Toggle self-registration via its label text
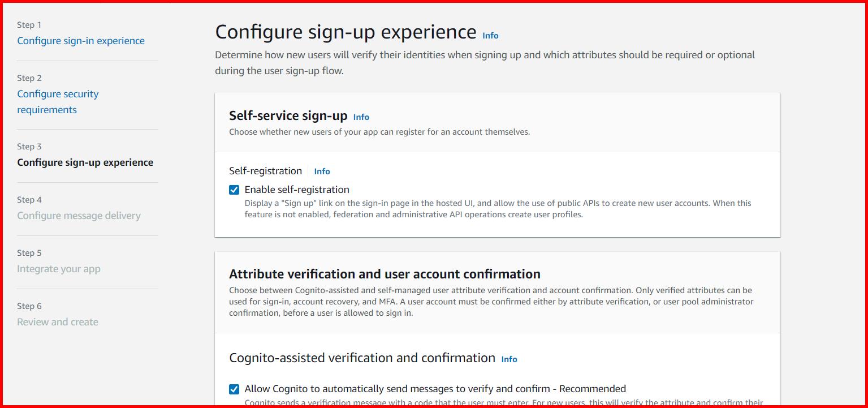868x408 pixels. tap(296, 189)
